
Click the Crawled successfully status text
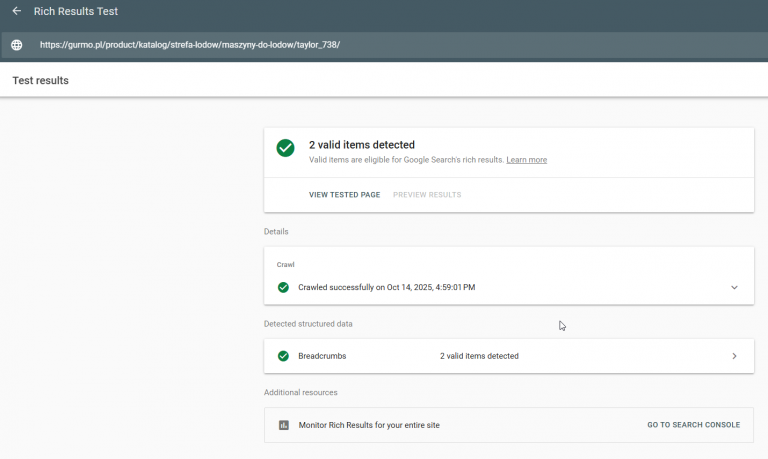point(386,287)
